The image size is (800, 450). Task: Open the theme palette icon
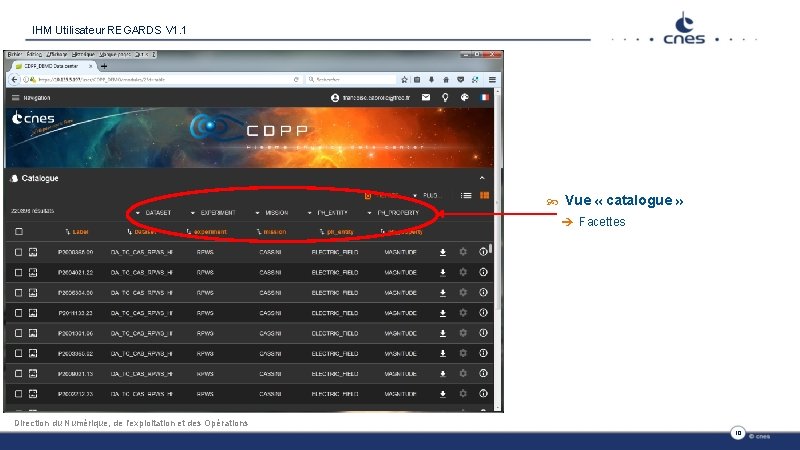click(x=464, y=97)
